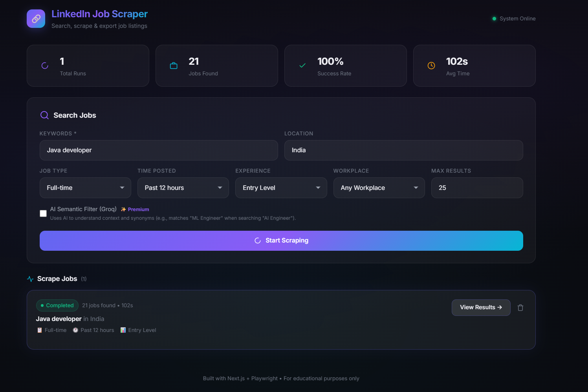Viewport: 588px width, 392px height.
Task: Click the Search Jobs heading text
Action: 75,115
